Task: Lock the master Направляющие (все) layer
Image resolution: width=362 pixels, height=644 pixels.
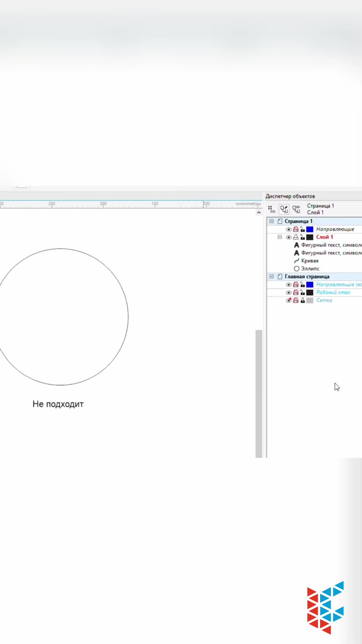Action: [x=302, y=284]
